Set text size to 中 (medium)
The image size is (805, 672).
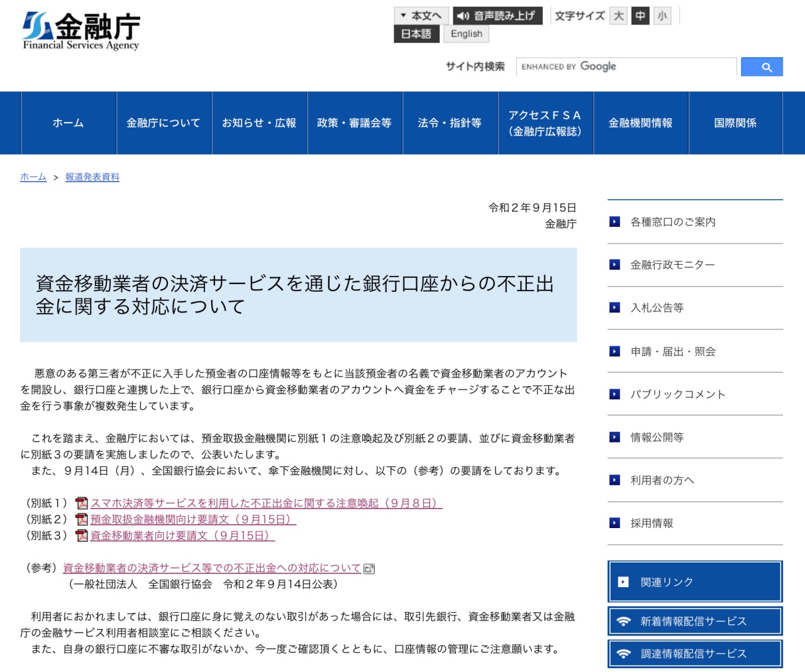tap(640, 16)
